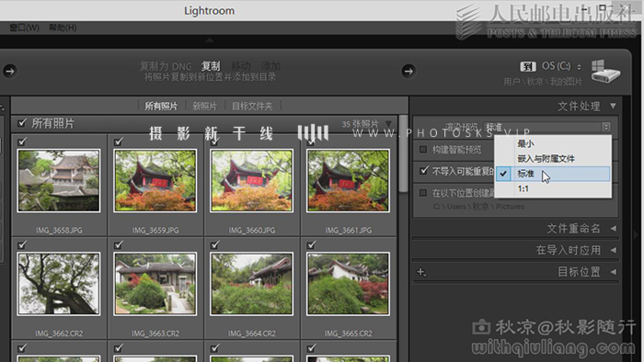Expand the 在导入时应用 panel
The width and height of the screenshot is (644, 362).
(x=614, y=250)
